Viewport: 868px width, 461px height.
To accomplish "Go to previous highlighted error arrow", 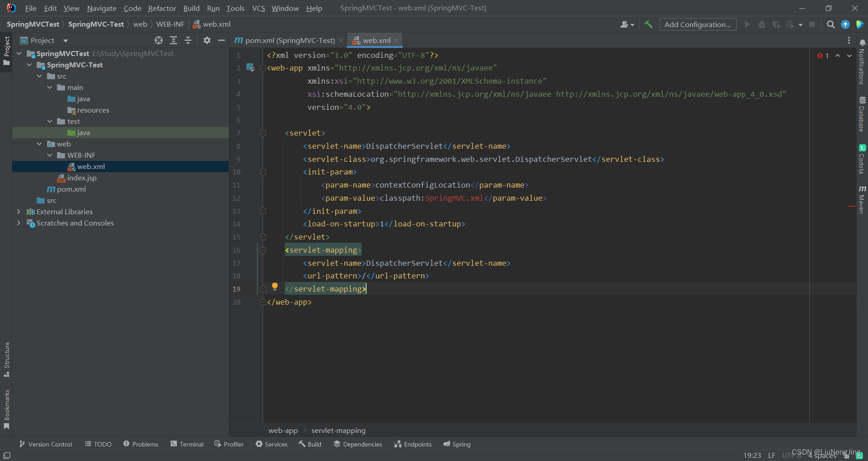I will pos(838,56).
